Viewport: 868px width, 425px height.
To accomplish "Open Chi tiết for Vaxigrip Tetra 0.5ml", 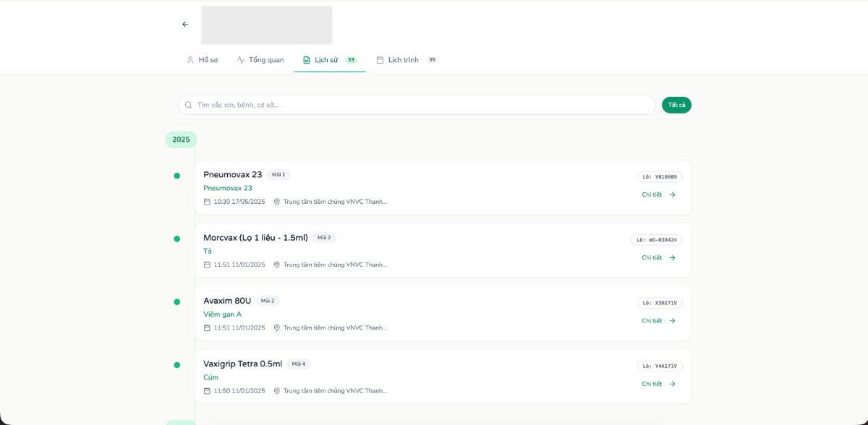I will pyautogui.click(x=658, y=384).
